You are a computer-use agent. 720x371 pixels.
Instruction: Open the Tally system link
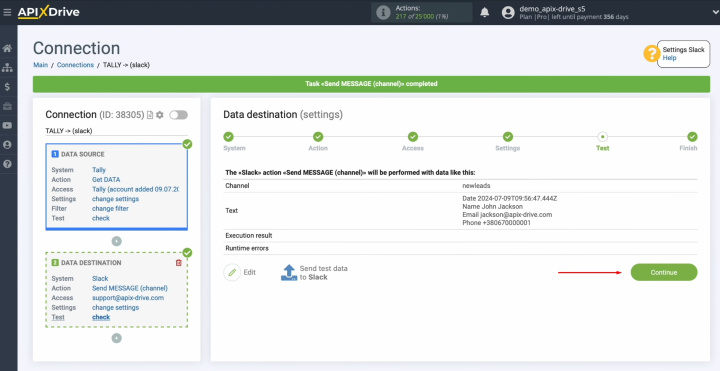point(99,170)
